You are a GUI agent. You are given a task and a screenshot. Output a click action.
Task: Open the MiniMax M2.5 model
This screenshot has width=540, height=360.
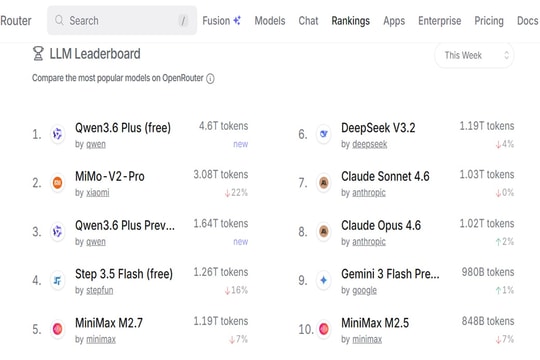[375, 323]
